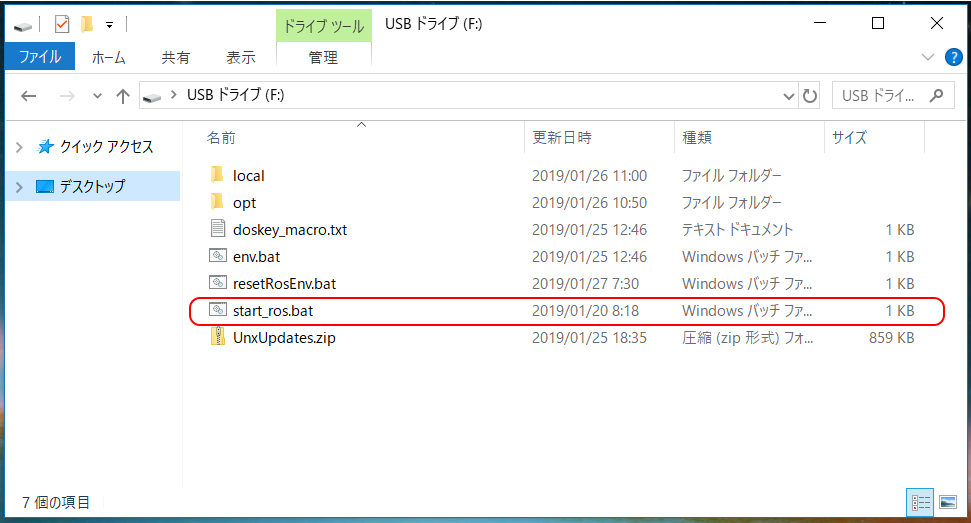Click the resetRosEnv.bat file name
Image resolution: width=971 pixels, height=523 pixels.
point(284,284)
